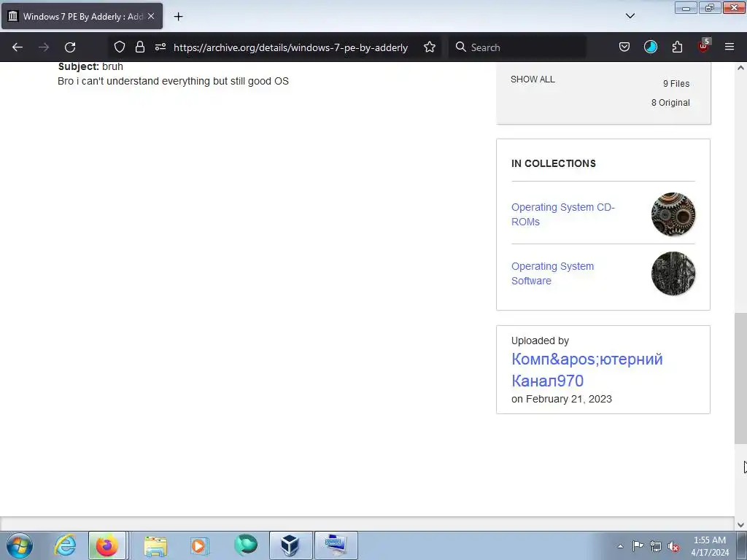
Task: Save page to Pocket
Action: tap(624, 47)
